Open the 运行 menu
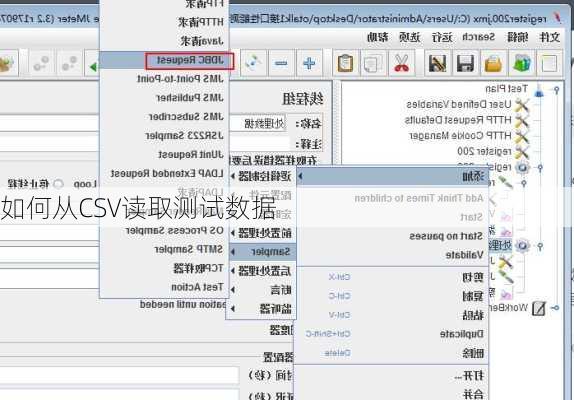This screenshot has height=400, width=574. [442, 37]
